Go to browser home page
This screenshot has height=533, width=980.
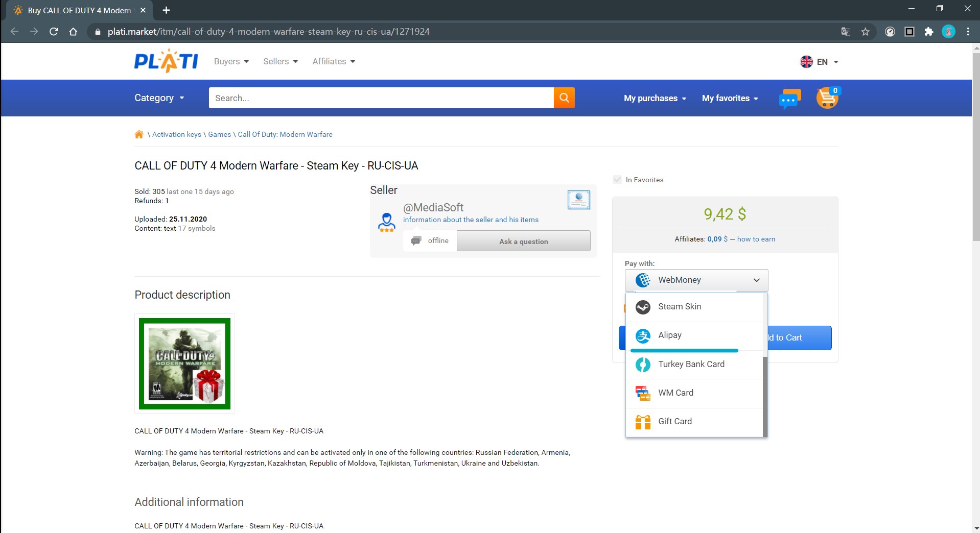tap(73, 32)
